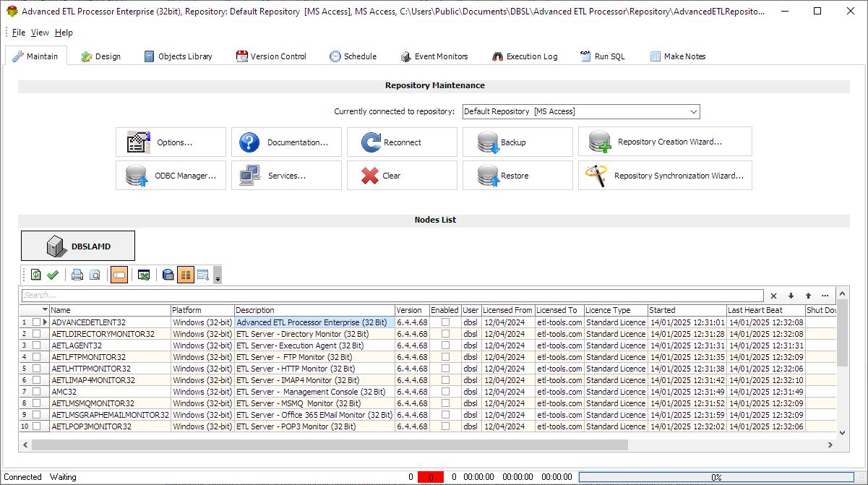Click the refresh nodes list icon
Image resolution: width=868 pixels, height=485 pixels.
(36, 275)
